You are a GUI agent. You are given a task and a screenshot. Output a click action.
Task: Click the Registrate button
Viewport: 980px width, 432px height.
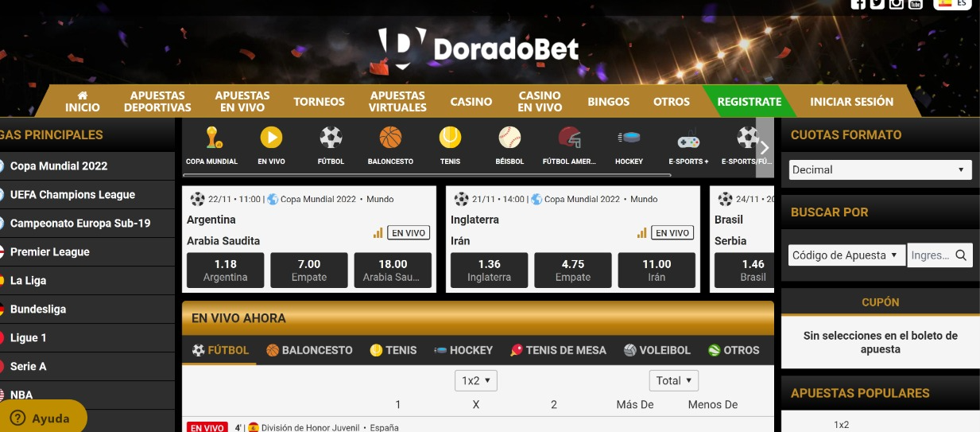(x=749, y=102)
